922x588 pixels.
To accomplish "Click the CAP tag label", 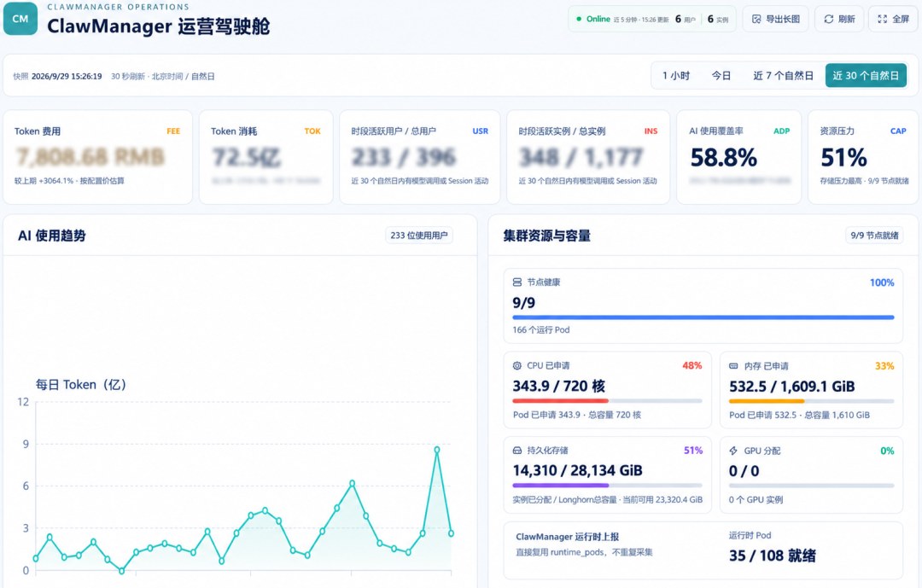I will pyautogui.click(x=898, y=131).
